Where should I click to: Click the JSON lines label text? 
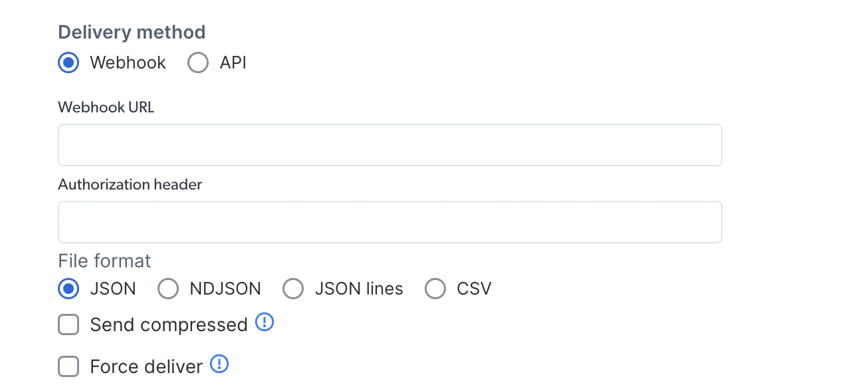coord(359,289)
